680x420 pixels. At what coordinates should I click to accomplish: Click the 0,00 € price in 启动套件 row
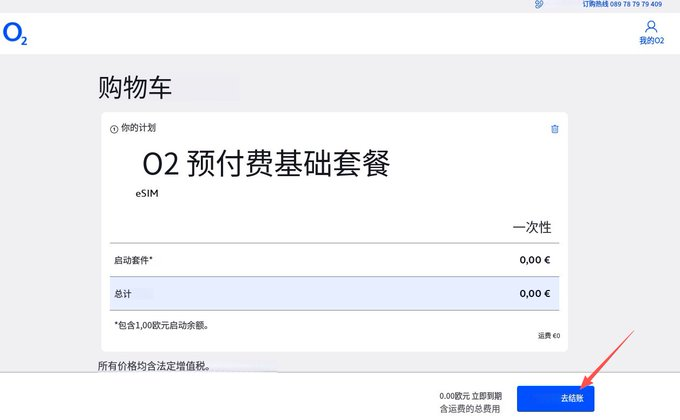pos(535,260)
